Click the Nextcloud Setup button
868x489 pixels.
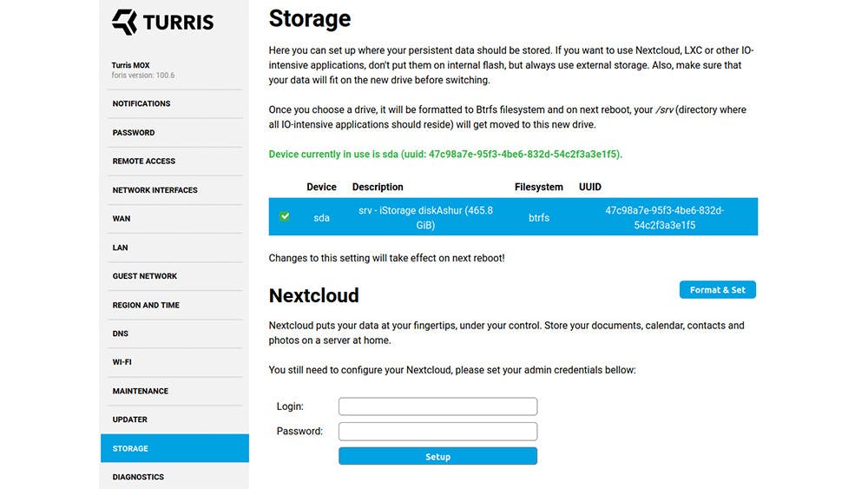[x=437, y=457]
